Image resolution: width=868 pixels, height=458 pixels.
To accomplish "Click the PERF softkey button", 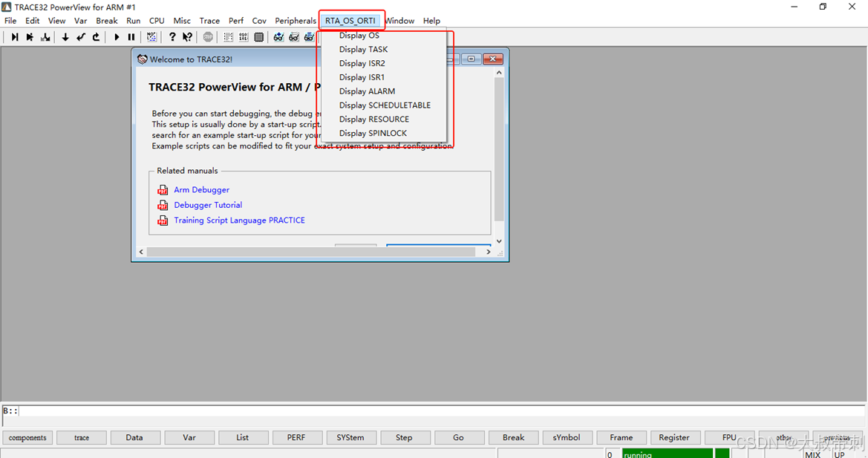I will [296, 437].
